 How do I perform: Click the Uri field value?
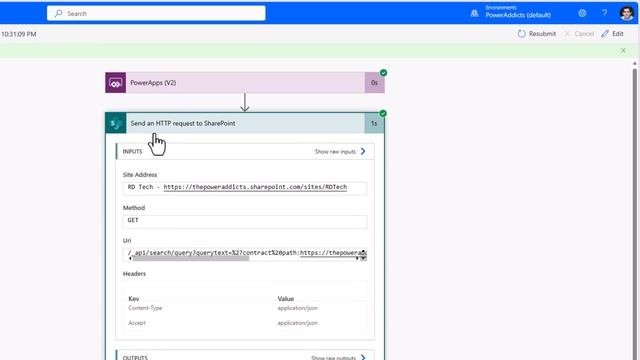point(245,253)
